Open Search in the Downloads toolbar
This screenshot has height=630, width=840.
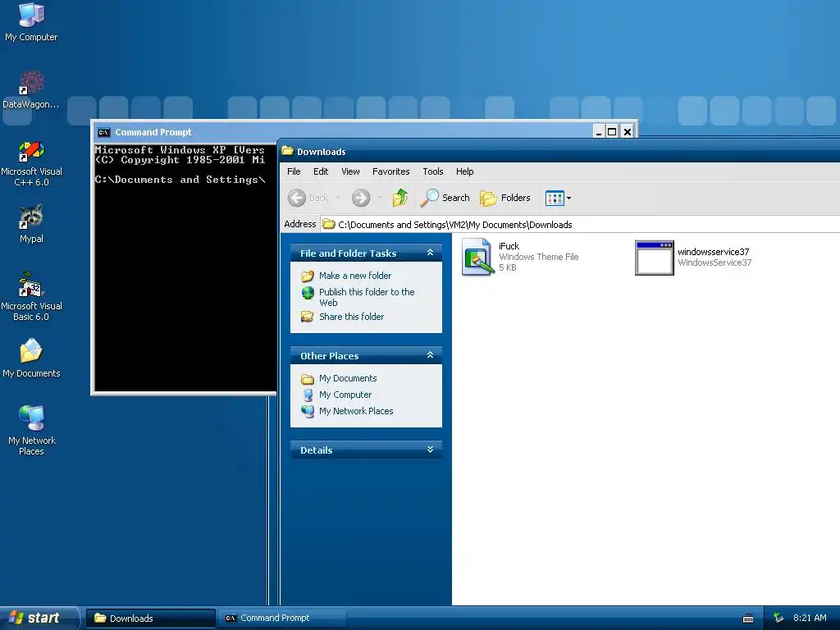coord(445,198)
